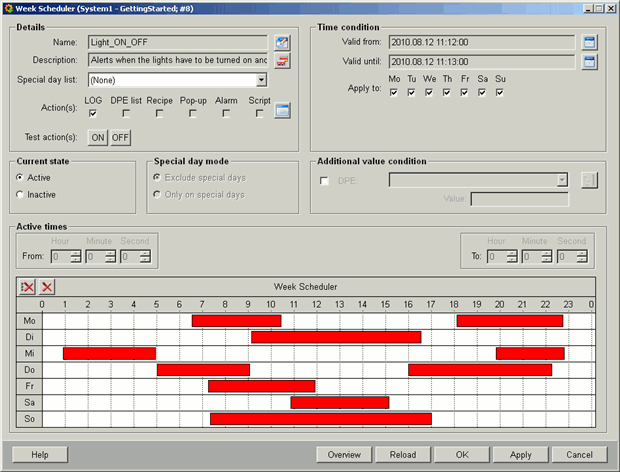Enable the Alarm action checkbox
Viewport: 620px width, 472px height.
tap(227, 114)
